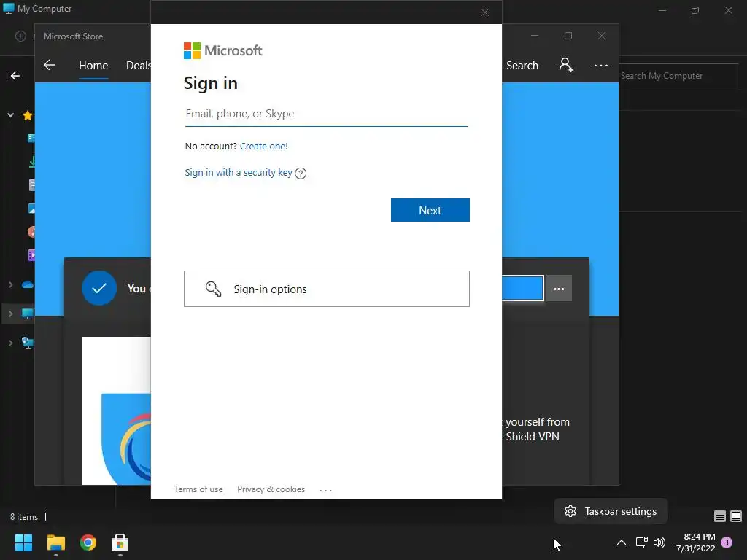
Task: Open Terms of use link
Action: [x=198, y=489]
